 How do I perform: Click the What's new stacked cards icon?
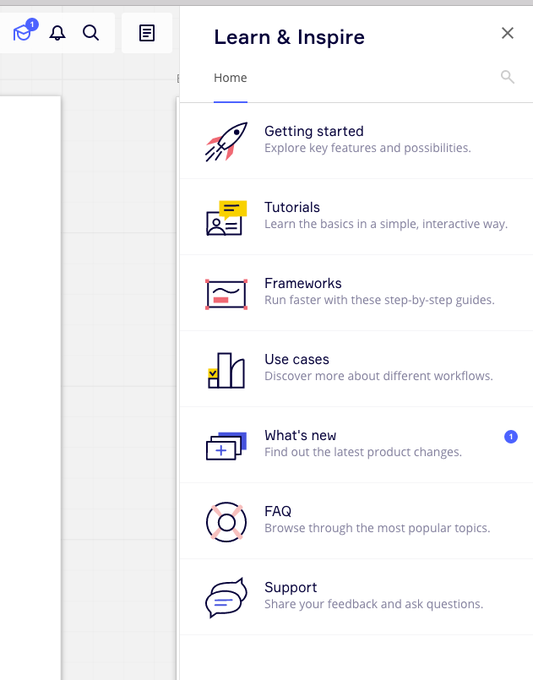(x=226, y=446)
